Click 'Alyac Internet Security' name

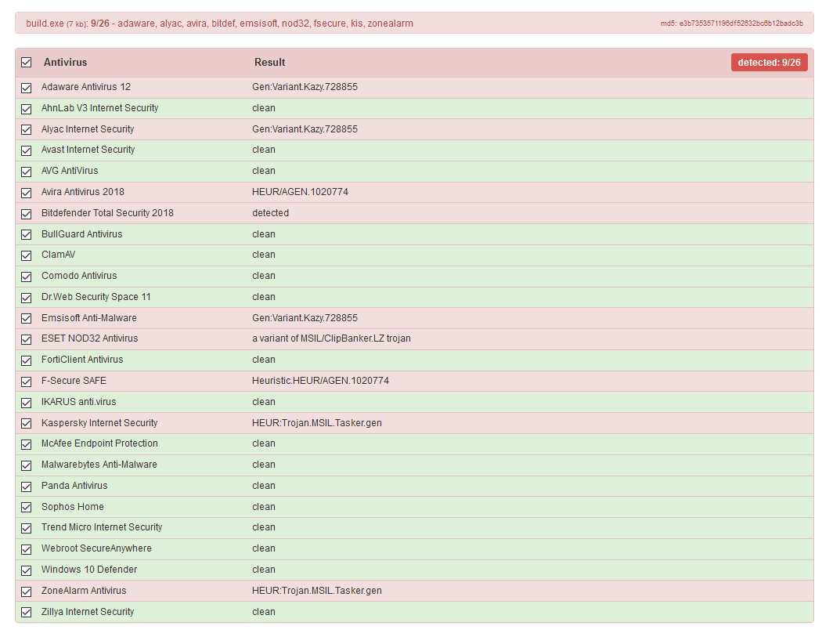88,129
